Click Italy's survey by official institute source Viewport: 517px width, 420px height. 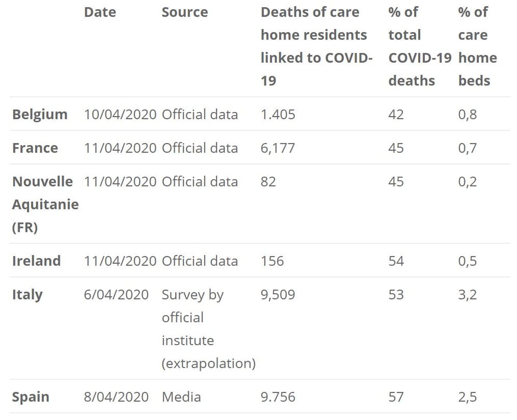(x=208, y=329)
